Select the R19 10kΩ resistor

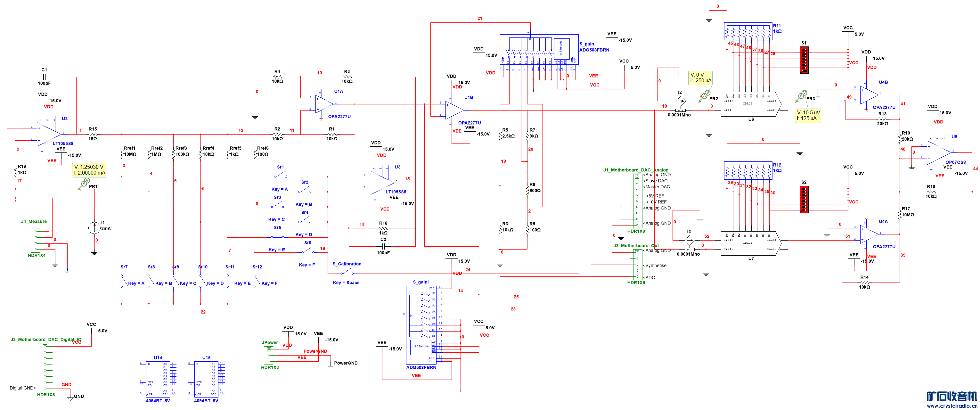click(x=931, y=192)
